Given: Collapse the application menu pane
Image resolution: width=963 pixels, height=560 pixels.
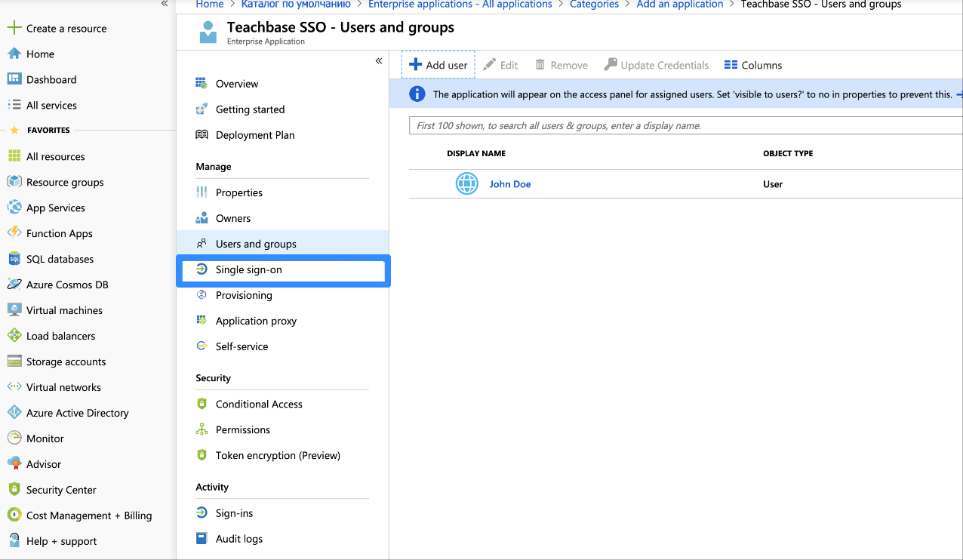Looking at the screenshot, I should click(379, 61).
